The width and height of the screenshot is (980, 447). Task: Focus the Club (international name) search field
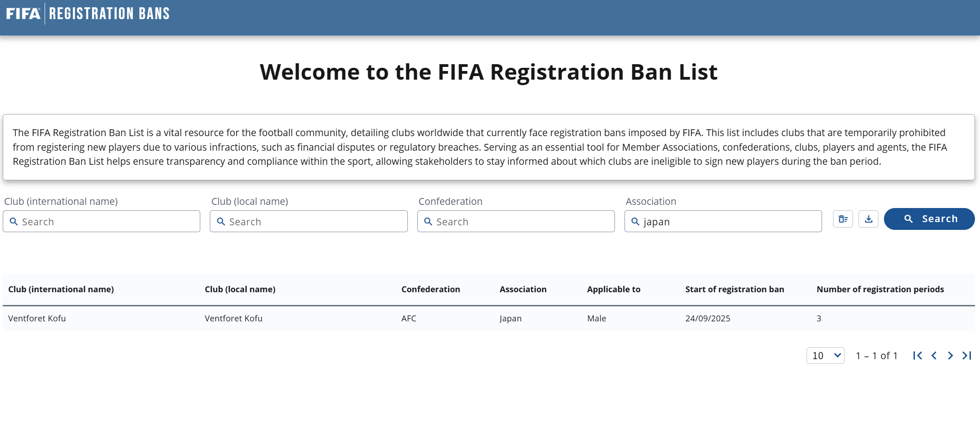102,221
